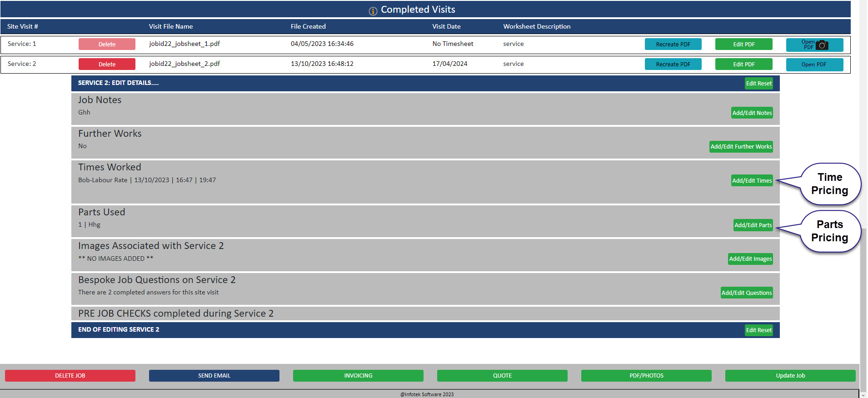Click Add/Edit Parts button
Viewport: 868px width, 398px height.
click(x=753, y=225)
